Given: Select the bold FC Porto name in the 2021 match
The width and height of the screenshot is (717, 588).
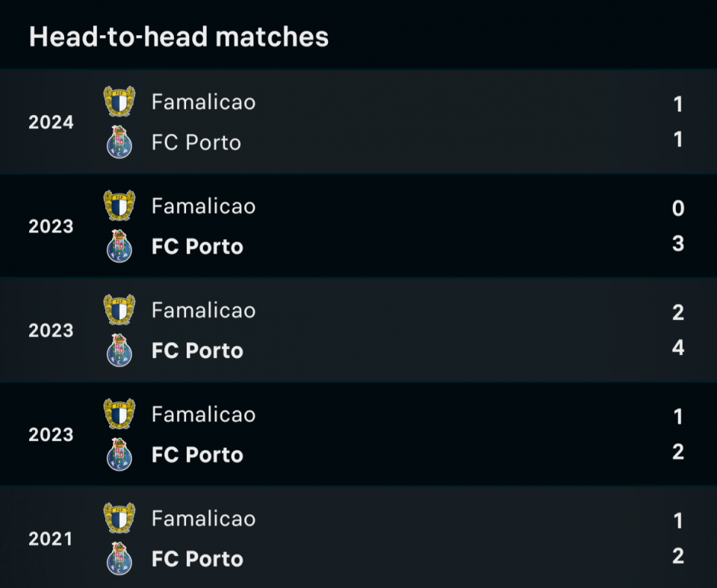Looking at the screenshot, I should (x=197, y=559).
